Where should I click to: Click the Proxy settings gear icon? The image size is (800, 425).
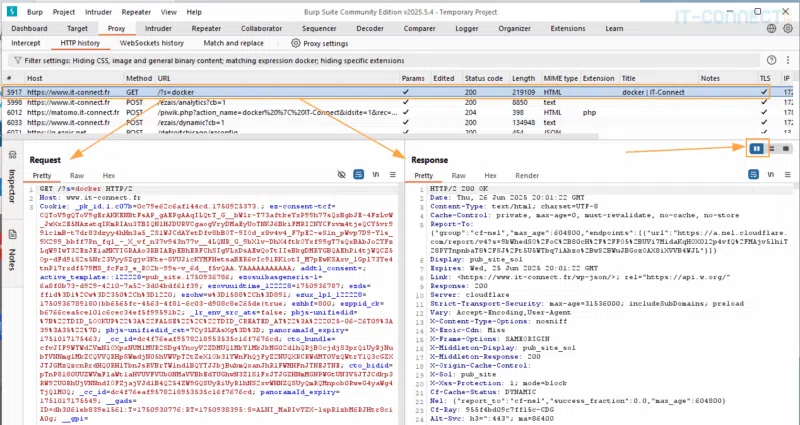[295, 43]
